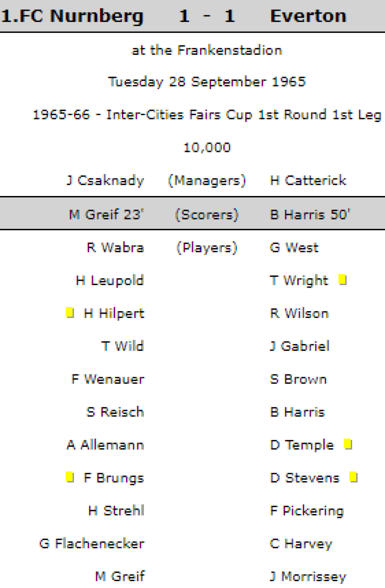Open G Flachenecker player entry
385x588 pixels.
(x=92, y=543)
